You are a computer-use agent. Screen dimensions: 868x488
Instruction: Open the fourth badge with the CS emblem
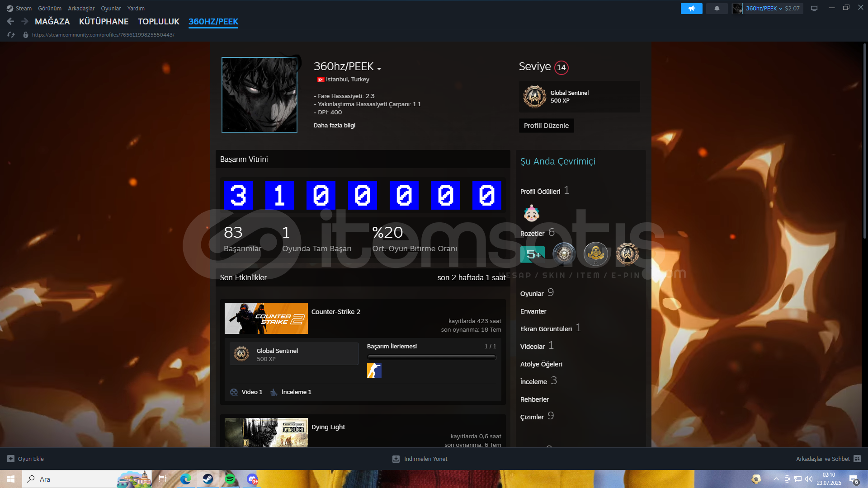(627, 254)
